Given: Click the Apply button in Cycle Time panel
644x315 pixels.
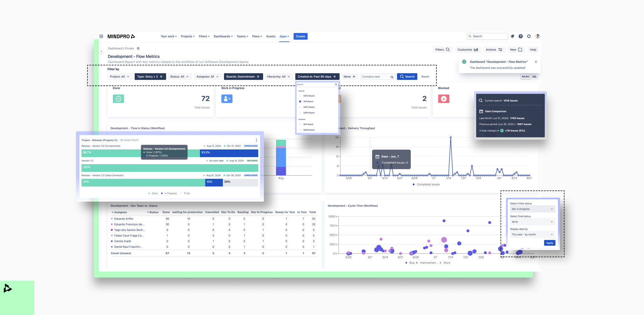Looking at the screenshot, I should [549, 243].
